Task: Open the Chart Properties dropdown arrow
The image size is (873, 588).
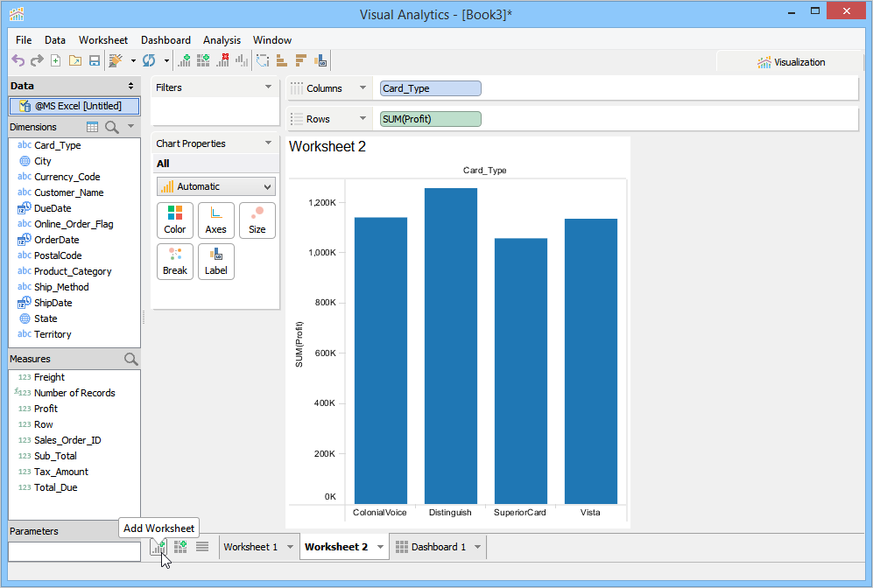Action: tap(268, 143)
